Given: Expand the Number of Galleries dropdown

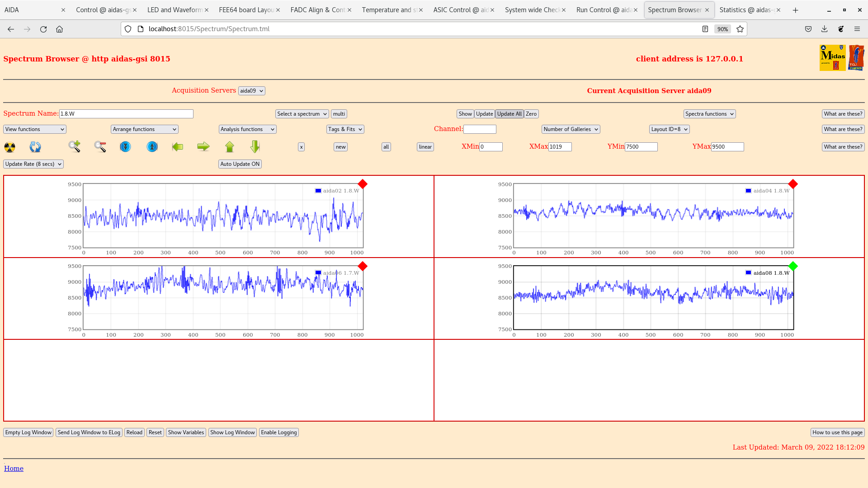Looking at the screenshot, I should point(571,129).
